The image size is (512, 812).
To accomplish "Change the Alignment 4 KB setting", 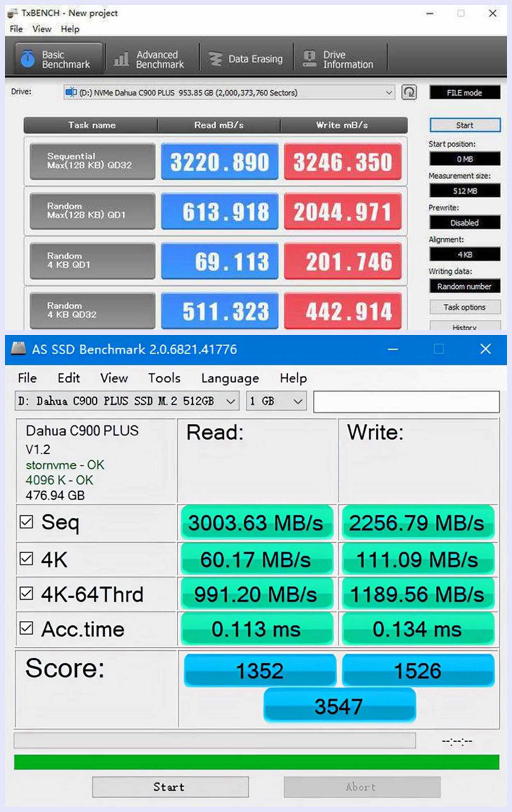I will coord(465,255).
